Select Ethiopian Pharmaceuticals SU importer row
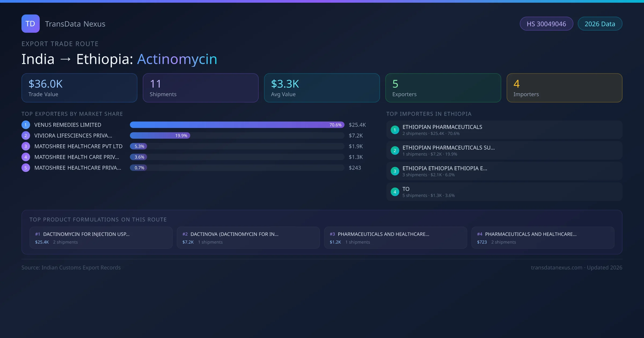Viewport: 644px width, 338px height. 504,150
